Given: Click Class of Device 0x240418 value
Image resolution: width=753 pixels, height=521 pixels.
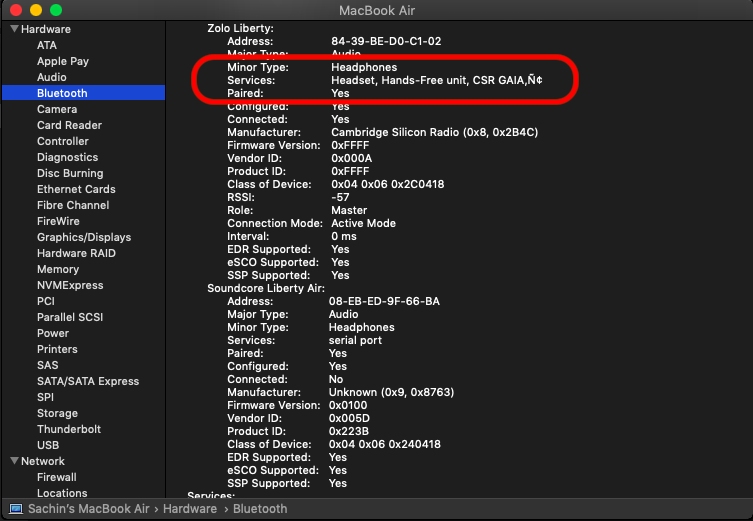Looking at the screenshot, I should tap(385, 444).
